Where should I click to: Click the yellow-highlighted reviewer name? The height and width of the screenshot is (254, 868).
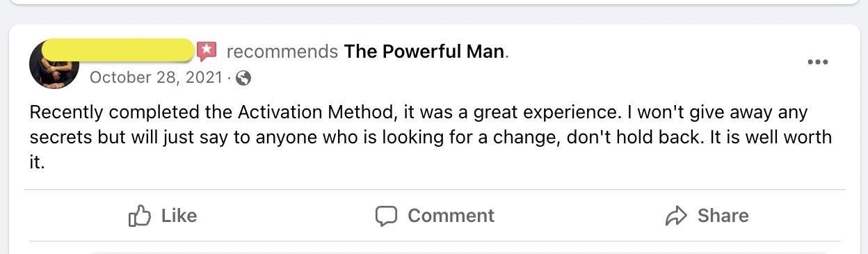click(x=118, y=51)
